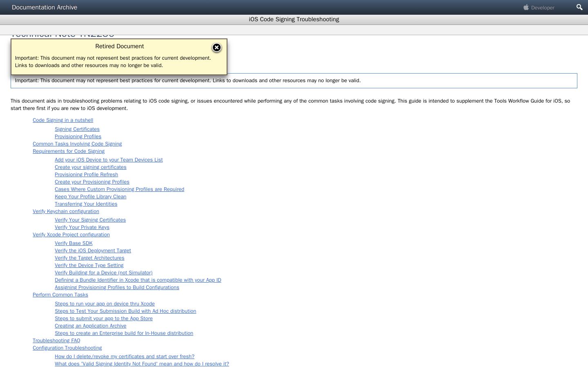The height and width of the screenshot is (368, 588).
Task: Open Code Signing in a nutshell
Action: coord(63,120)
